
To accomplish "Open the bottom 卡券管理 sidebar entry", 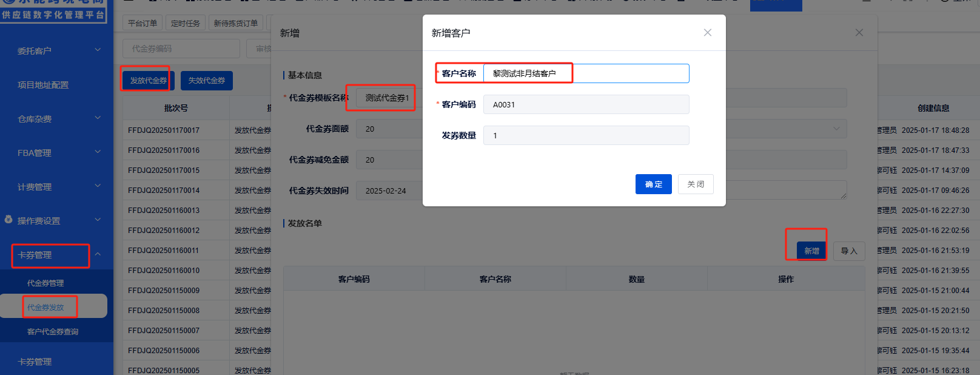I will tap(35, 362).
